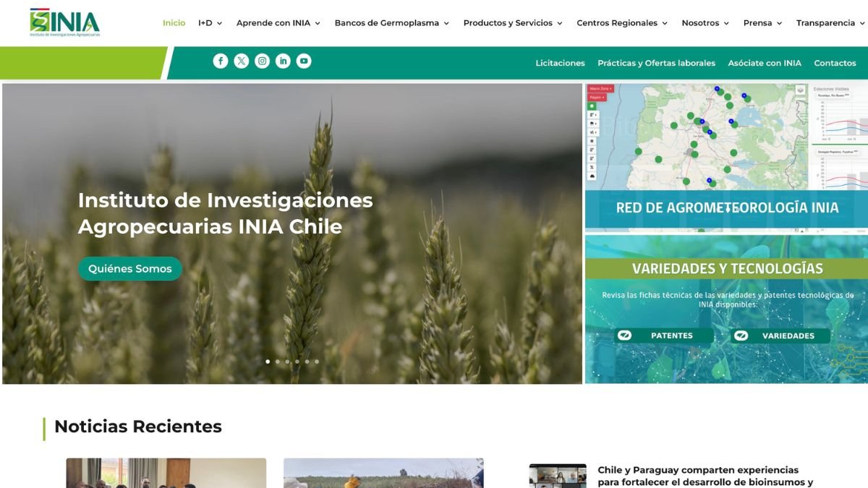Open Chile y Paraguay news headline

(705, 476)
